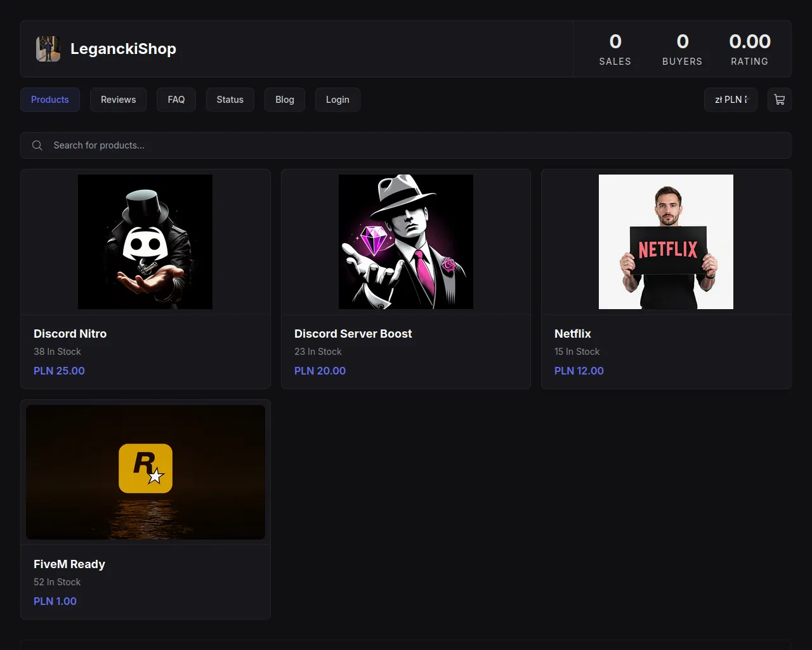Image resolution: width=812 pixels, height=650 pixels.
Task: Open the shopping cart icon
Action: coord(779,100)
